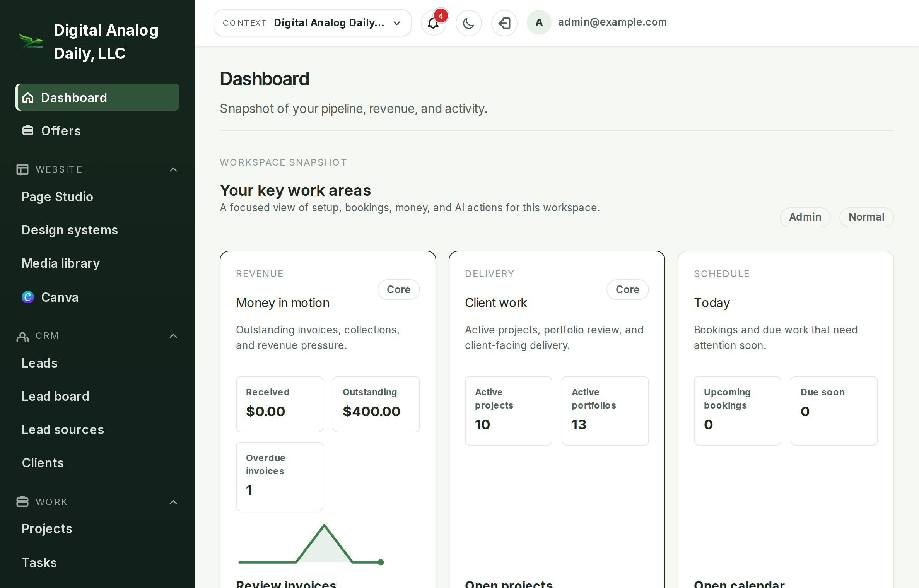Open the user avatar A
Screen dimensions: 919x588
point(539,22)
